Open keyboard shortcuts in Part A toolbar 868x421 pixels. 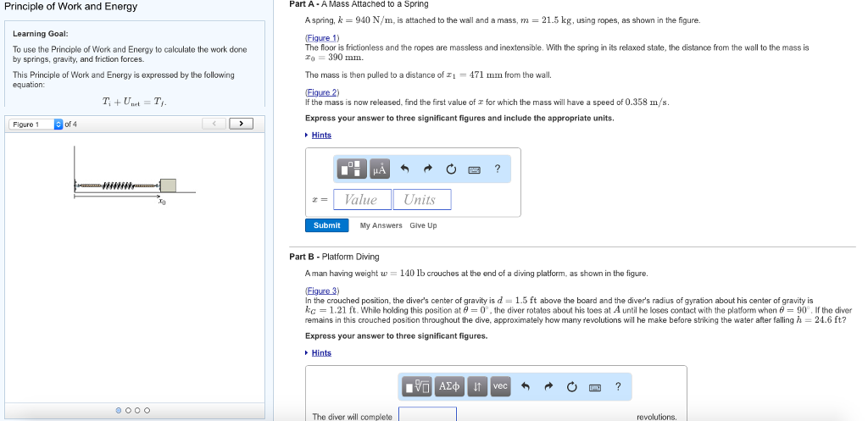[x=475, y=169]
